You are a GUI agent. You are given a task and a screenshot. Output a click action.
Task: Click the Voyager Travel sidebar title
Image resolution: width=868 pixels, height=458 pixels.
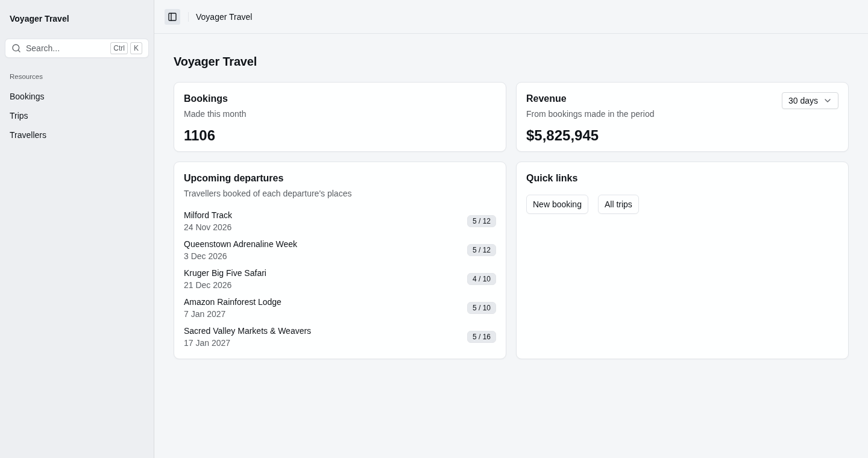(39, 19)
